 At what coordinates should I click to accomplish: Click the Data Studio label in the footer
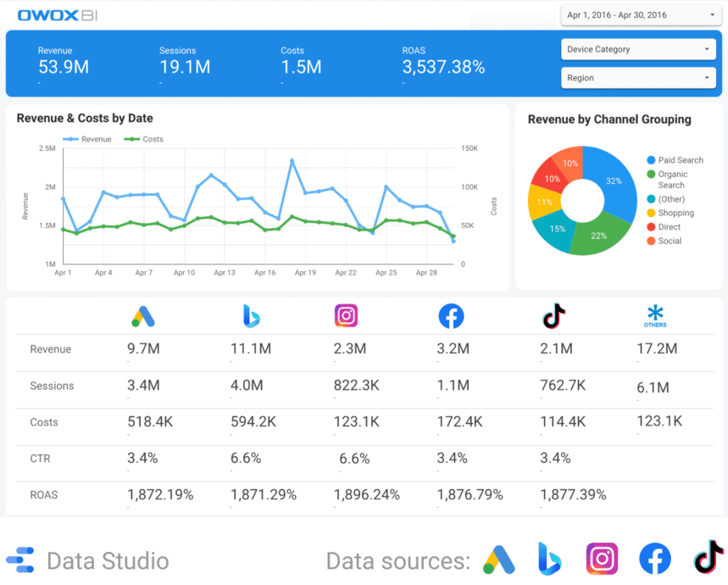[109, 560]
